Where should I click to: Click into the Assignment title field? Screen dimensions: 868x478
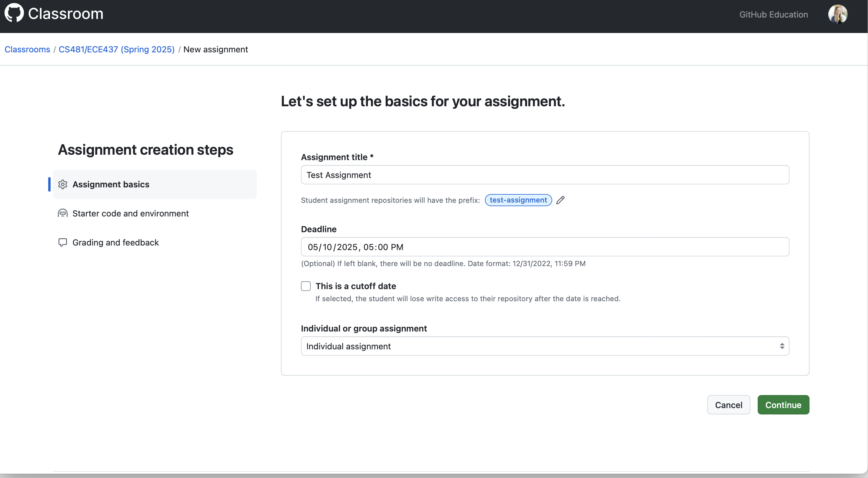tap(545, 175)
